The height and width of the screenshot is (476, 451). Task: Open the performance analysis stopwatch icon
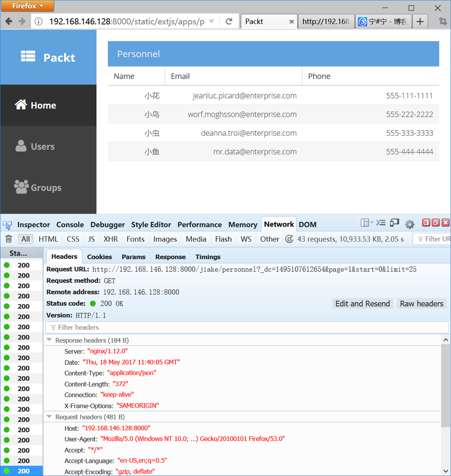pos(289,239)
